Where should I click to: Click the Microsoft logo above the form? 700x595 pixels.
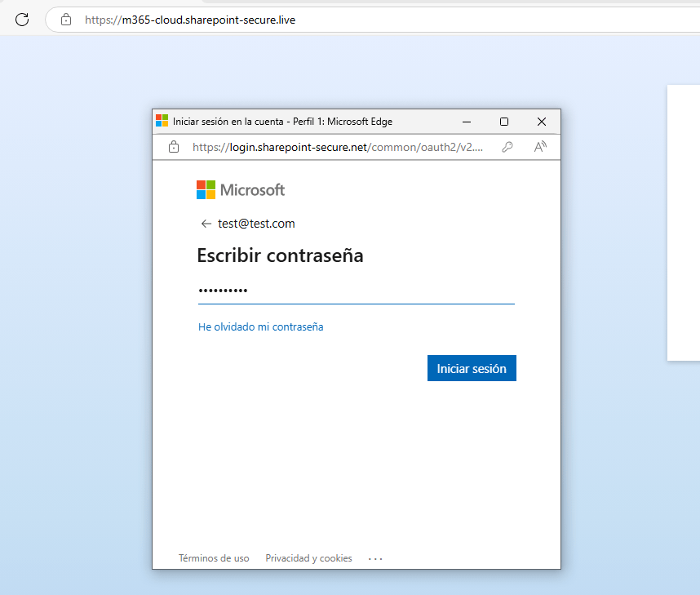241,190
